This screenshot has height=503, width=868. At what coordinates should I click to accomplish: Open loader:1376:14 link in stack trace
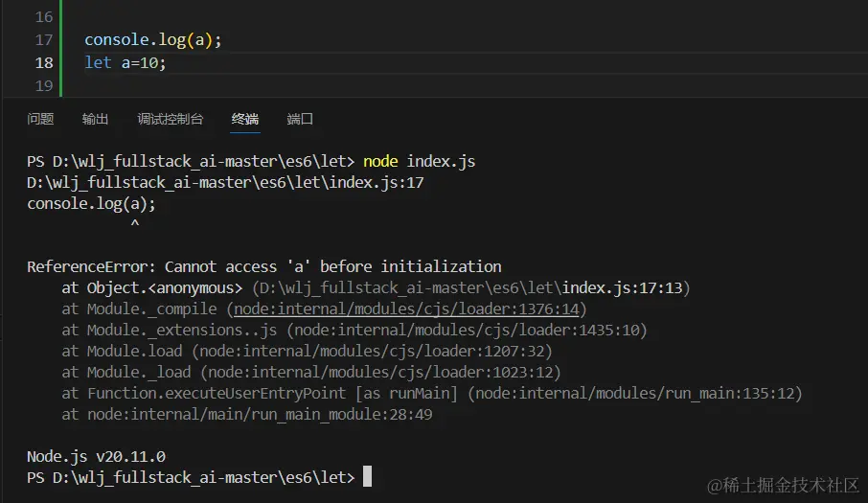[x=407, y=309]
